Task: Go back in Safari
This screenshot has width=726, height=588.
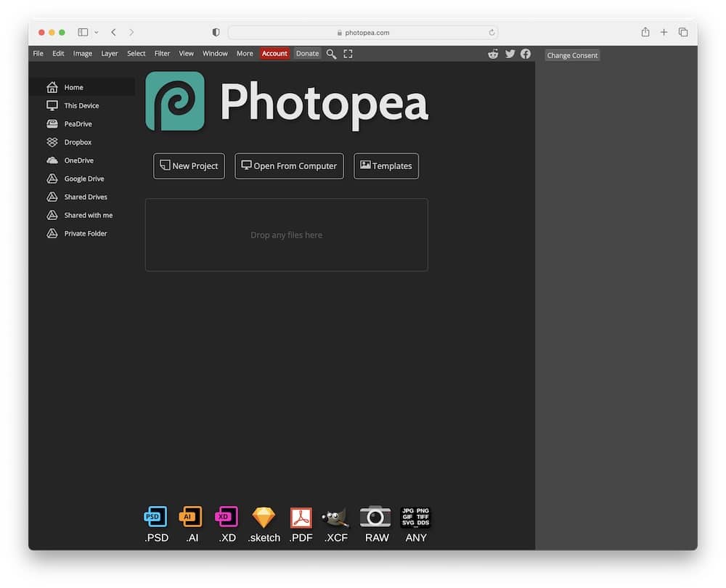Action: [x=113, y=33]
